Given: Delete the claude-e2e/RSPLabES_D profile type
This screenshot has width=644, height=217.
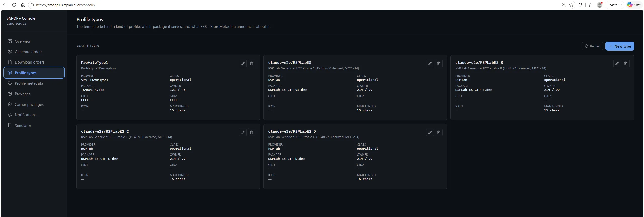Looking at the screenshot, I should (439, 132).
